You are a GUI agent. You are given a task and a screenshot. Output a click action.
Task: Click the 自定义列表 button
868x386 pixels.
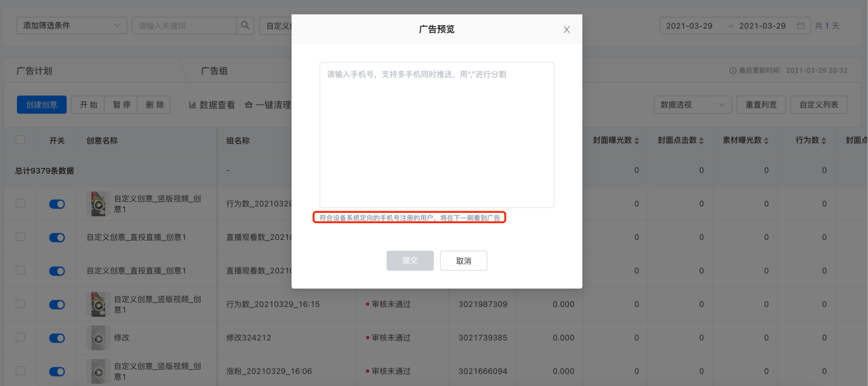coord(819,104)
